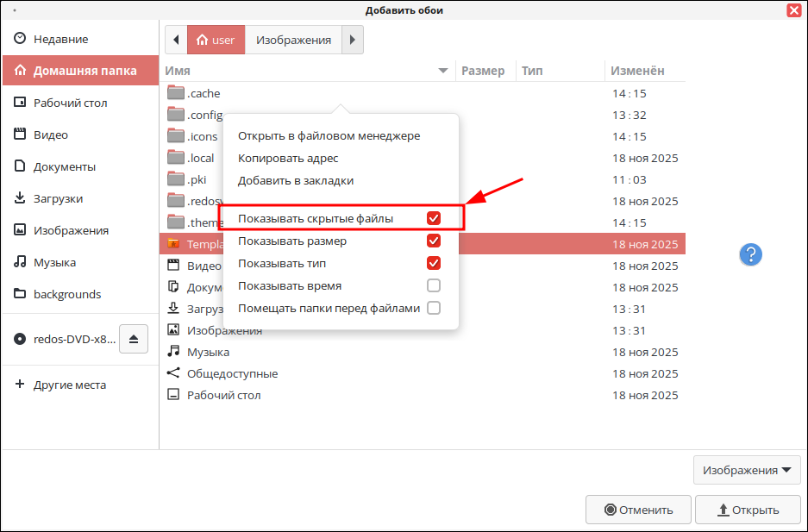Screen dimensions: 808x532
Task: Select Копировать адрес from context menu
Action: 288,159
